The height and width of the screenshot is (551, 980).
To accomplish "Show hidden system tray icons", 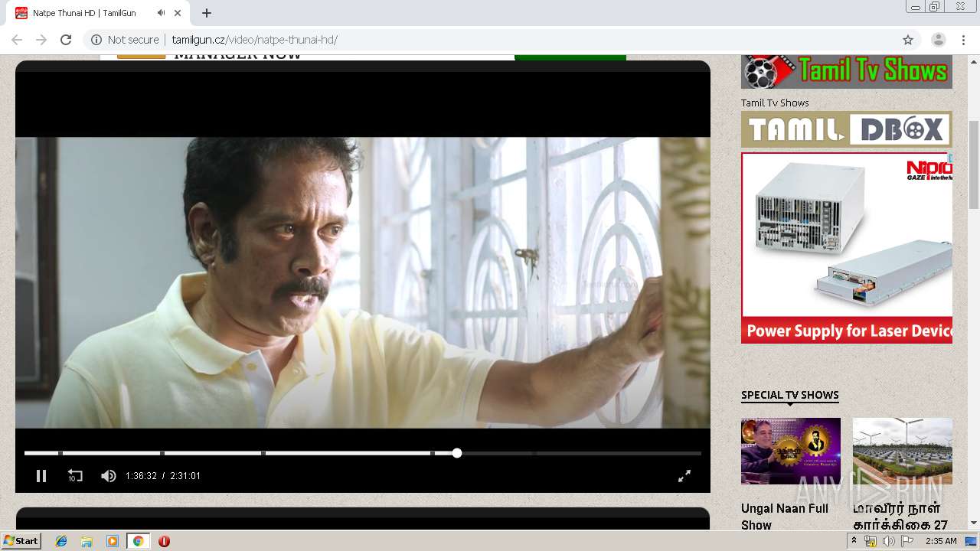I will pos(854,541).
